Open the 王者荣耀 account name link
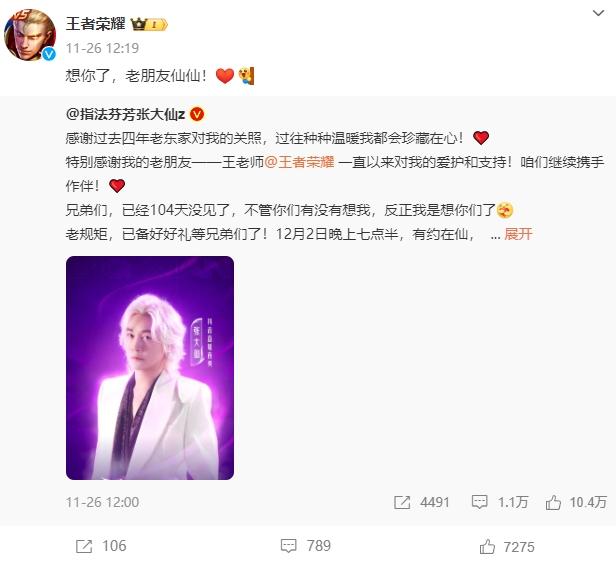616x564 pixels. click(x=95, y=24)
